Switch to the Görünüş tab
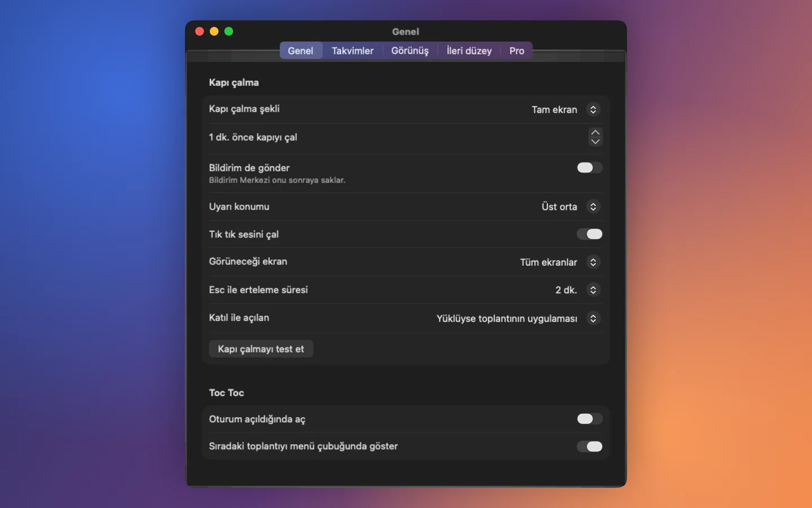 410,51
